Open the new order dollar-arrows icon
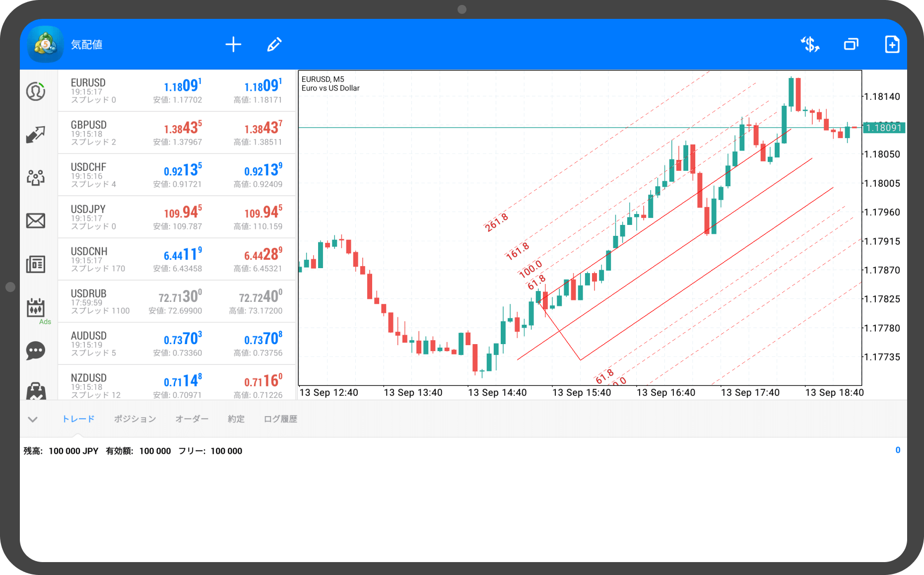924x575 pixels. coord(810,44)
